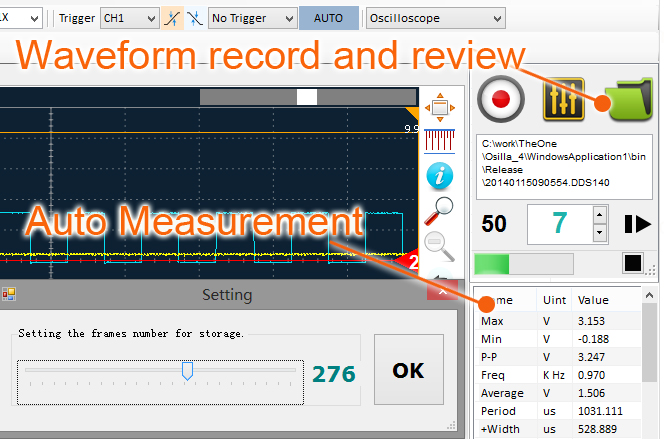
Task: Click the red cursor measurement ruler icon
Action: (439, 140)
